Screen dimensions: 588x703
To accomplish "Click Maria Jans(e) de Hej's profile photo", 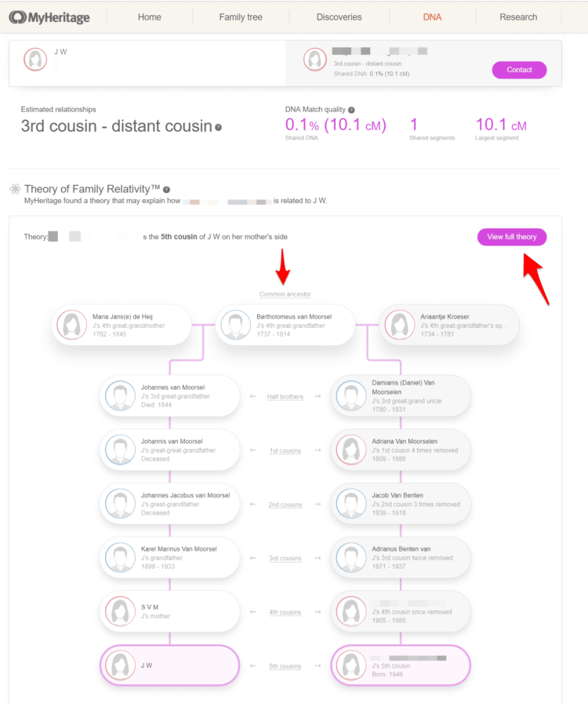I will [71, 325].
